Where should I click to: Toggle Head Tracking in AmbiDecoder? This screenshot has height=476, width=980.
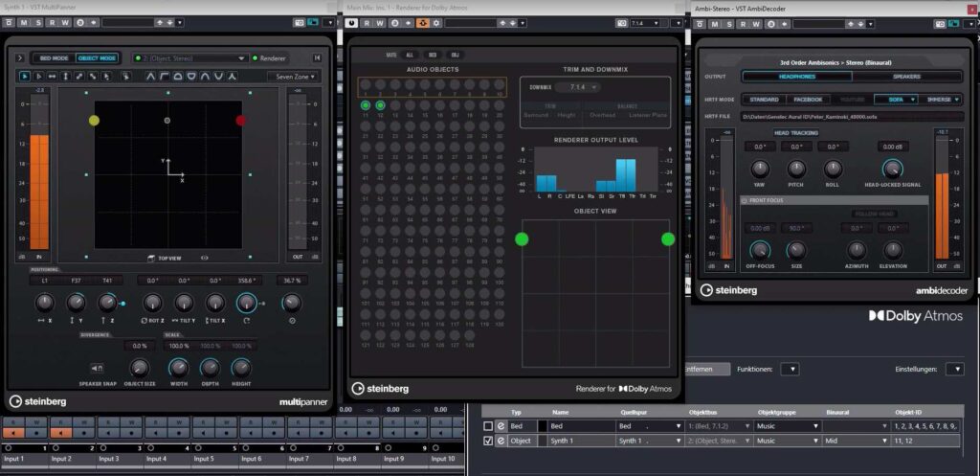[x=795, y=132]
